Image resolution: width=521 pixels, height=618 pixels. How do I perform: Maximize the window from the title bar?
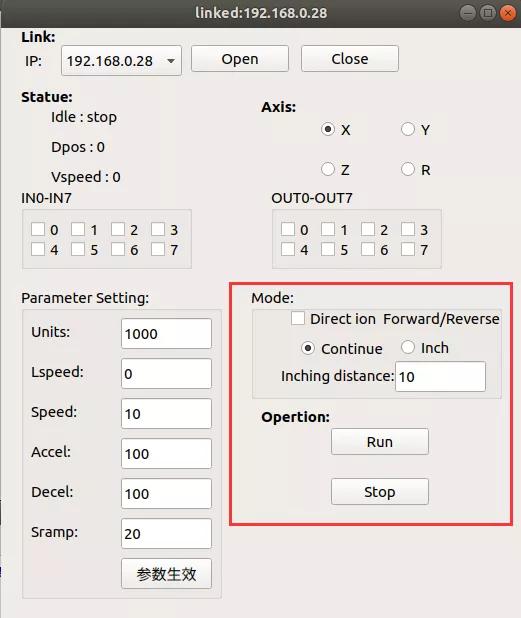point(488,13)
